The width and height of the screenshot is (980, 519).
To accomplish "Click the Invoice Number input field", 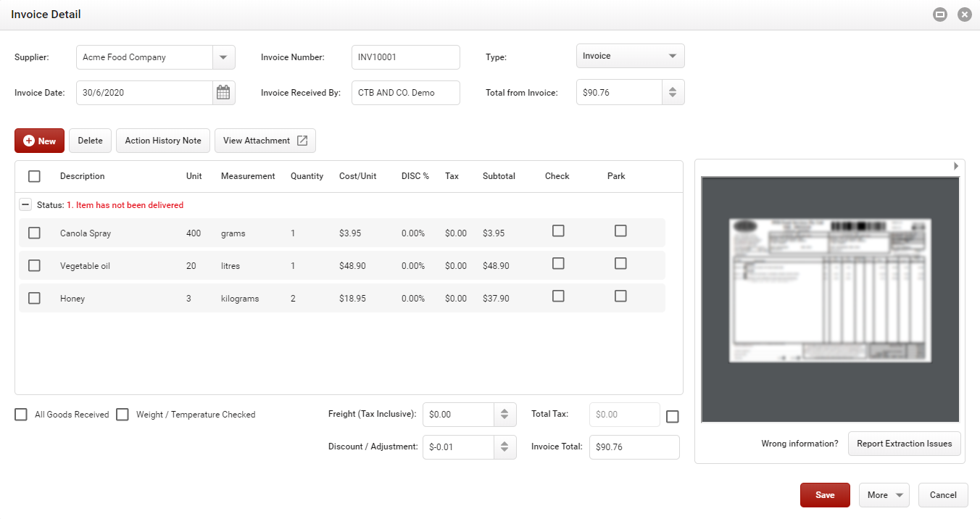I will [x=405, y=57].
